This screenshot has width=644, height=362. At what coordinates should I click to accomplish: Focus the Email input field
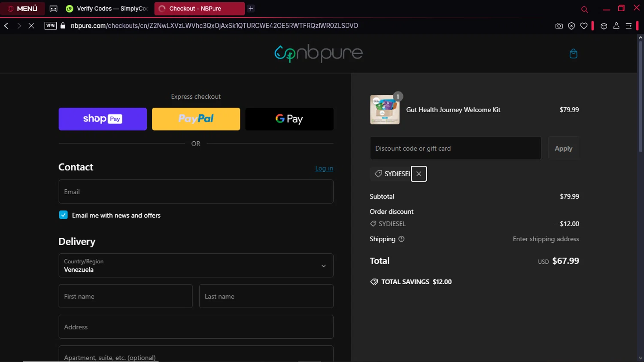pyautogui.click(x=196, y=192)
